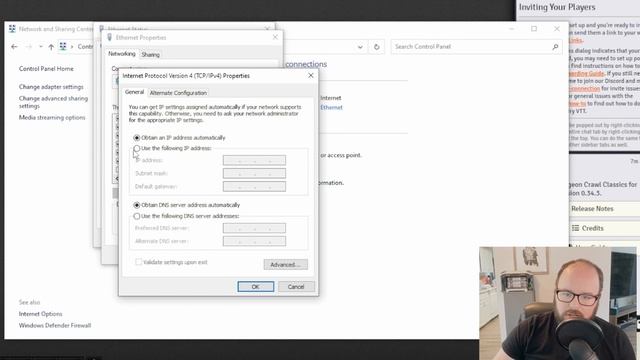This screenshot has width=640, height=360.
Task: Expand the address bar history dropdown
Action: (x=360, y=47)
